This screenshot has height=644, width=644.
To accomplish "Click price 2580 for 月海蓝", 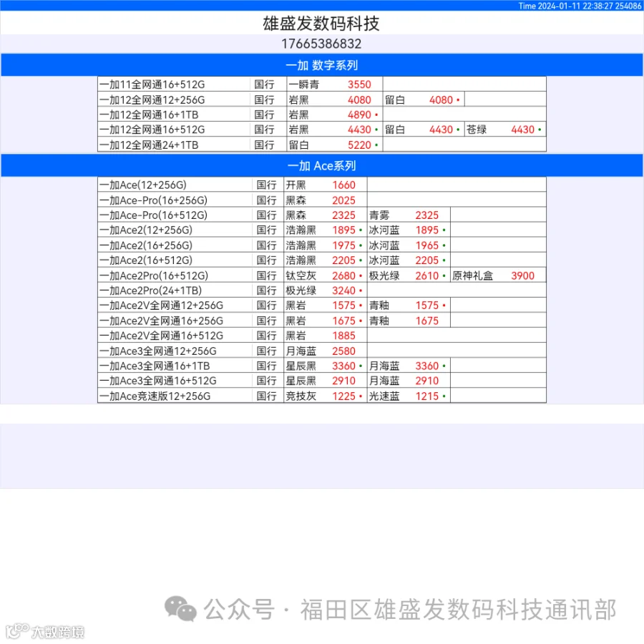I will 343,351.
